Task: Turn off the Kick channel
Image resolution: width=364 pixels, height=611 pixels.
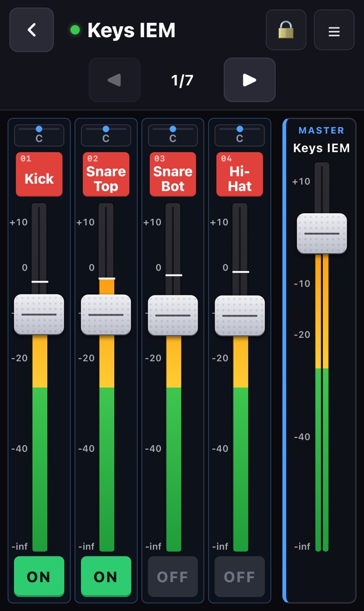Action: [39, 577]
